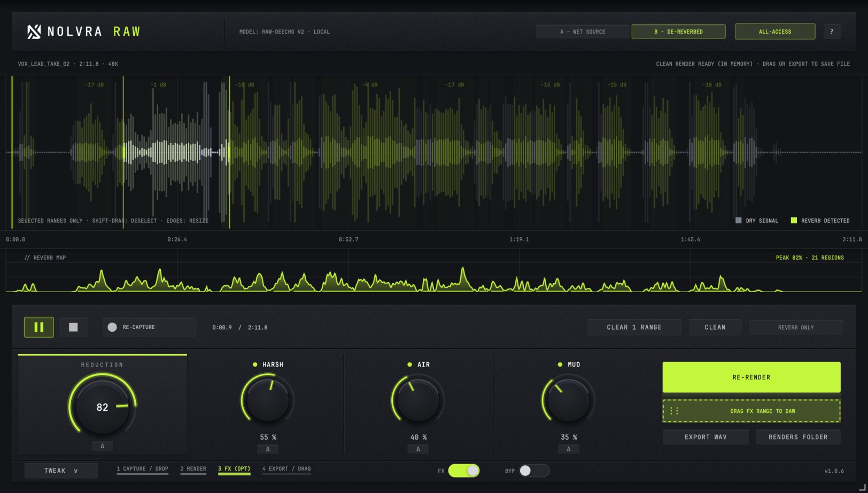The height and width of the screenshot is (493, 868).
Task: Click the 1:19.1 time ruler label
Action: click(x=519, y=239)
